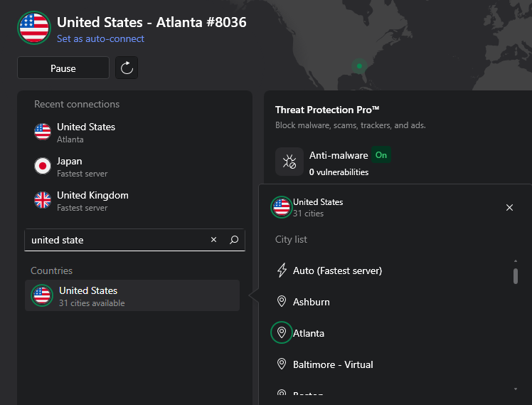The image size is (532, 405).
Task: Click the Pause button
Action: (x=63, y=68)
